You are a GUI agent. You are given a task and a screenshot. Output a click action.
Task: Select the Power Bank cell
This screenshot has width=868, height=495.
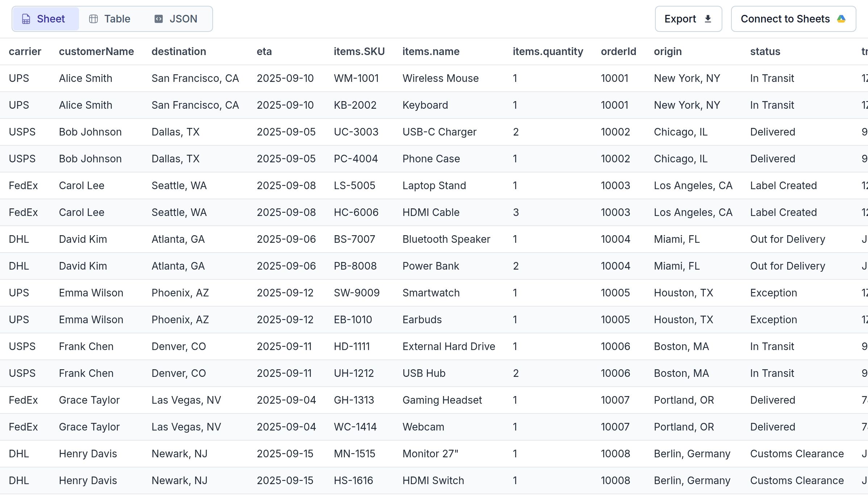431,266
